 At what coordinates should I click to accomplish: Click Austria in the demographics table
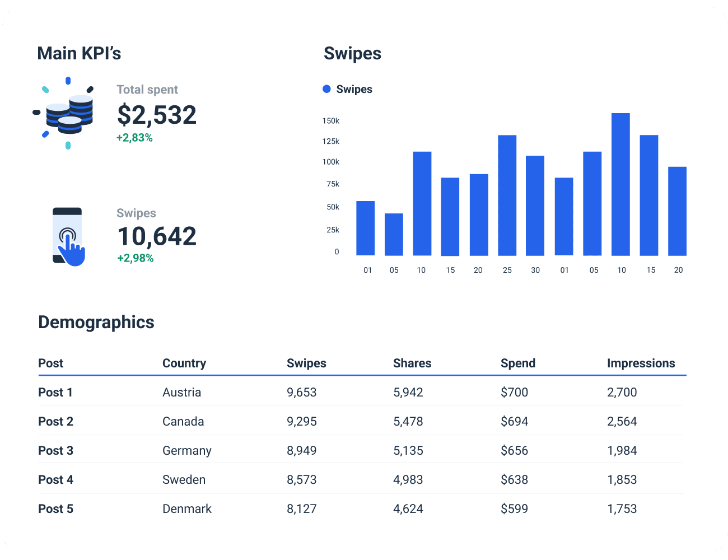point(181,392)
